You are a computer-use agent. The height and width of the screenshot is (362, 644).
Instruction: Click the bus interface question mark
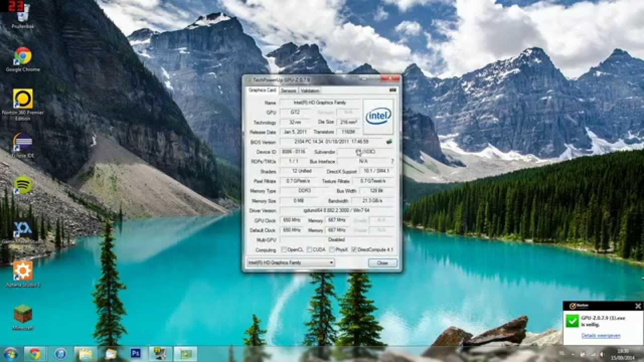(392, 161)
